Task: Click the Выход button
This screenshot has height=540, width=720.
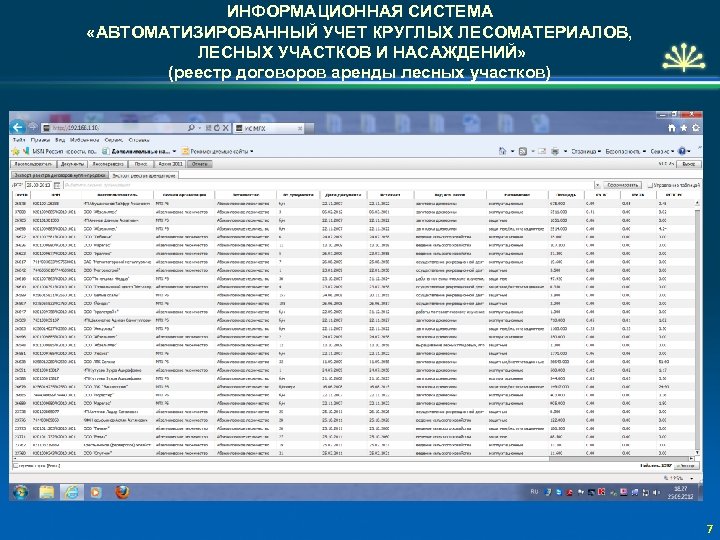Action: (x=688, y=164)
